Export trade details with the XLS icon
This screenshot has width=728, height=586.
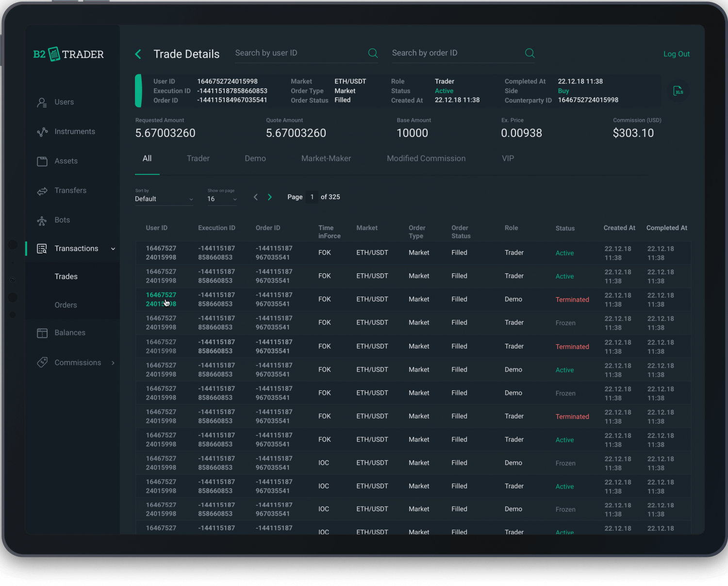(x=679, y=91)
